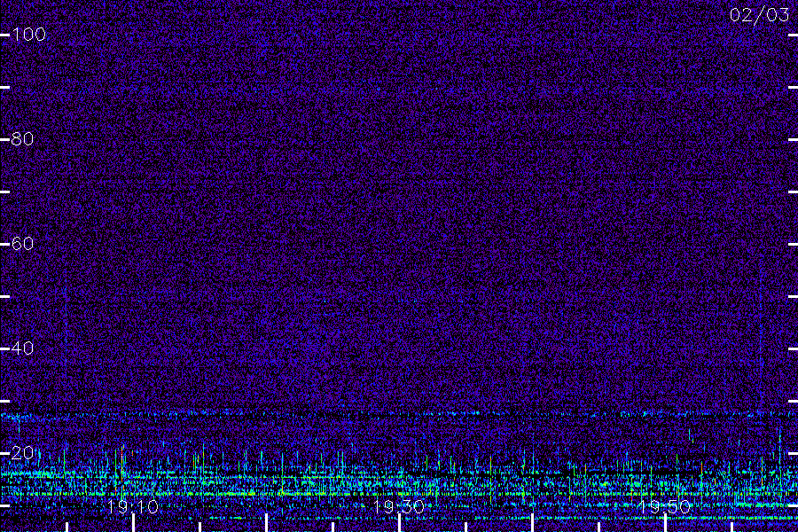Click the 60 frequency axis label

pyautogui.click(x=22, y=243)
